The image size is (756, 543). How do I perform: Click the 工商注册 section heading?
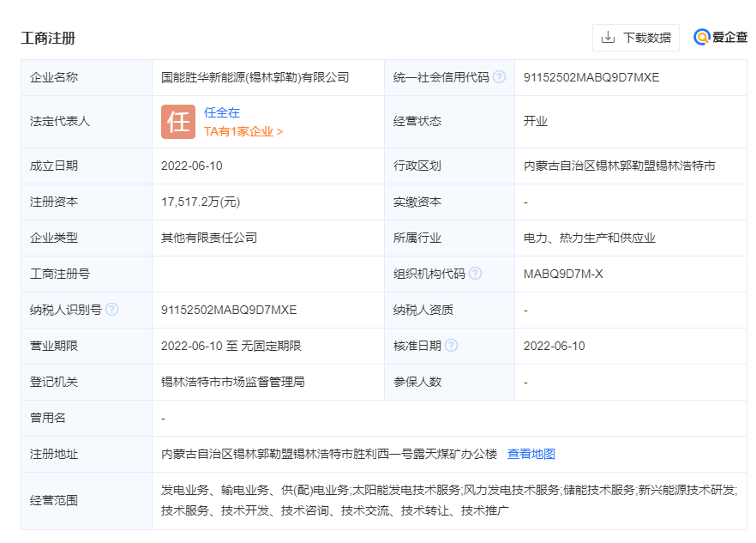(48, 38)
